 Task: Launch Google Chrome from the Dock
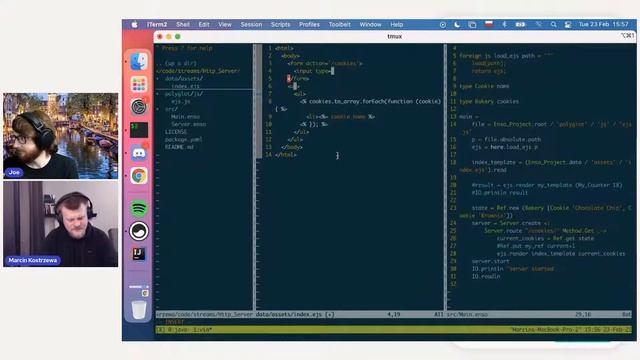coord(139,176)
